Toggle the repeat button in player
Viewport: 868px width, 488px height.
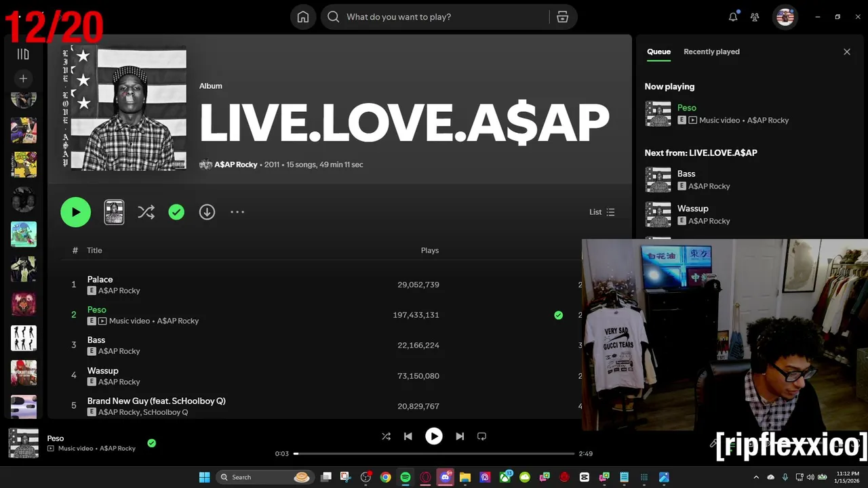point(481,436)
